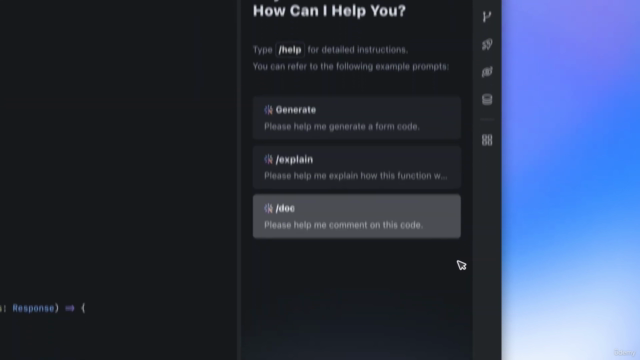Click the 'How Can I Help You?' heading
This screenshot has width=640, height=360.
point(329,11)
